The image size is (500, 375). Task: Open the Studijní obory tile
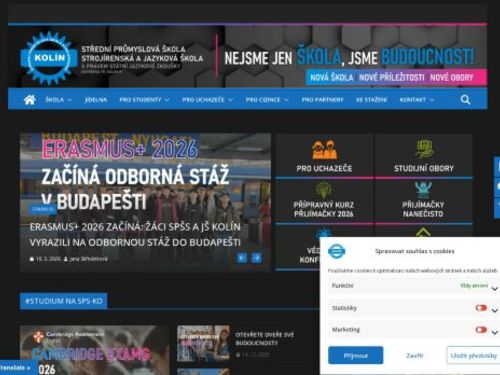click(x=424, y=156)
